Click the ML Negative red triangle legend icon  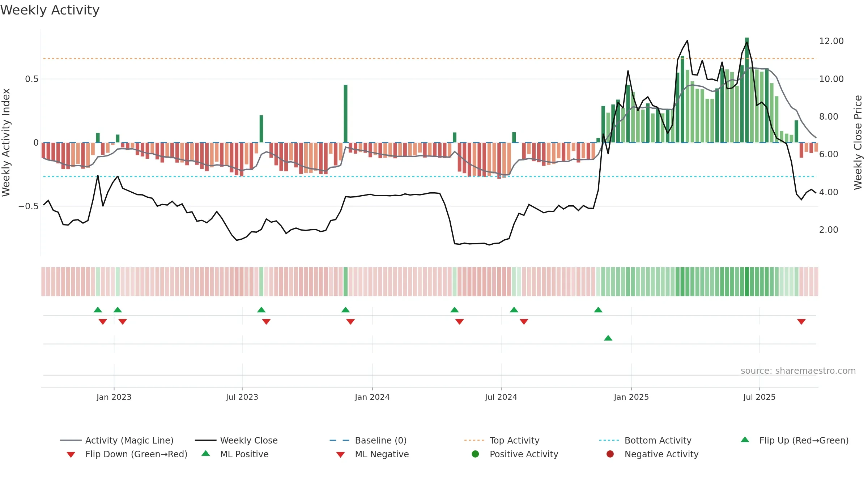(340, 455)
